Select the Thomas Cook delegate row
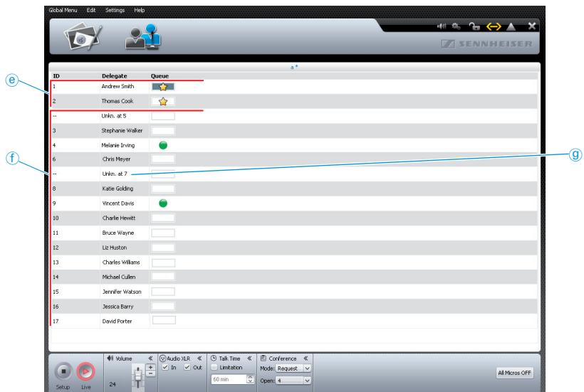 coord(294,101)
